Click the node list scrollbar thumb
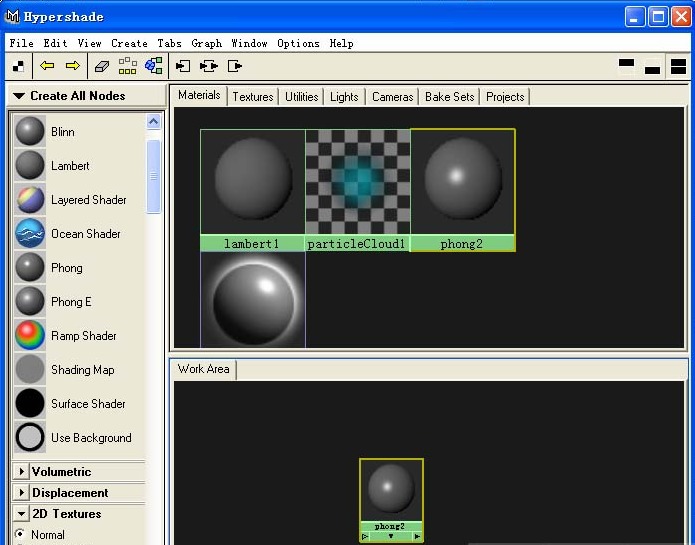The image size is (695, 545). [x=153, y=176]
